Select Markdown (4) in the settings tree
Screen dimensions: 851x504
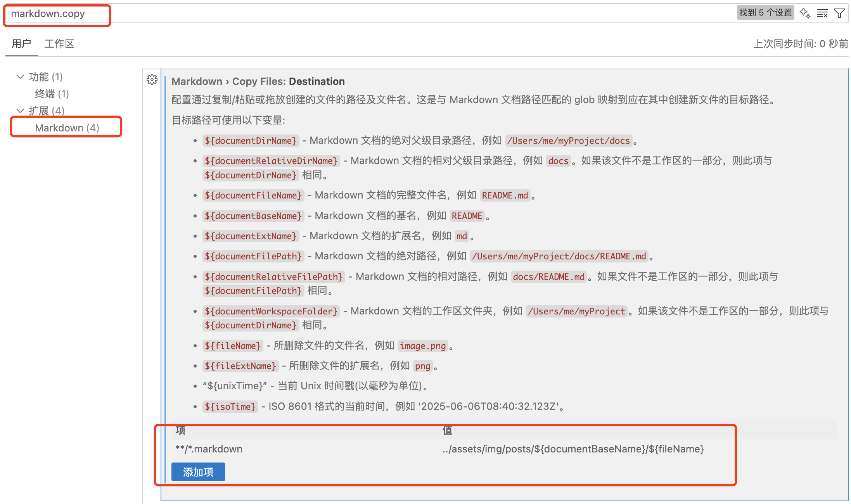[x=66, y=128]
